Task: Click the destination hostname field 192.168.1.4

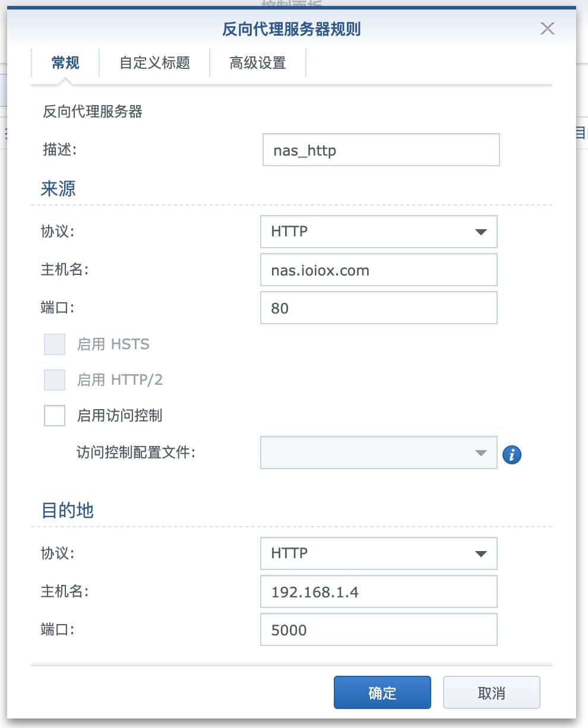Action: click(378, 592)
